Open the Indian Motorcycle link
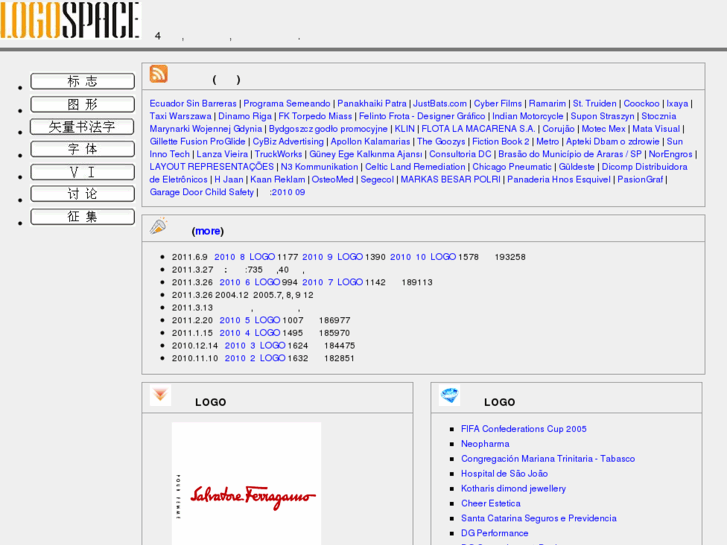727x545 pixels. pyautogui.click(x=528, y=116)
